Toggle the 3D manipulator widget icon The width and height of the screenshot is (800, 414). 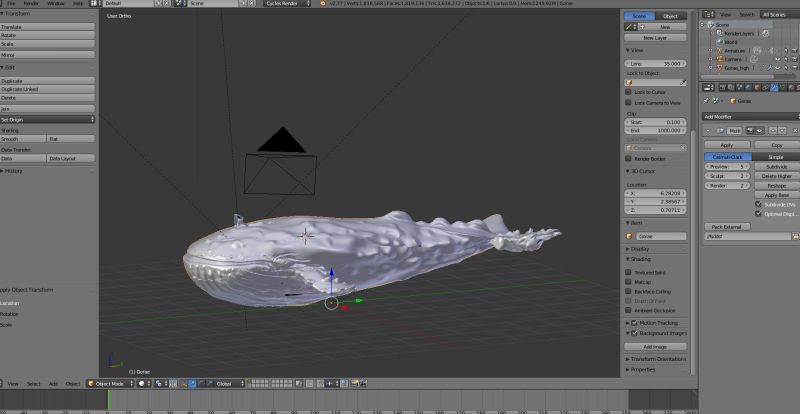pos(183,383)
